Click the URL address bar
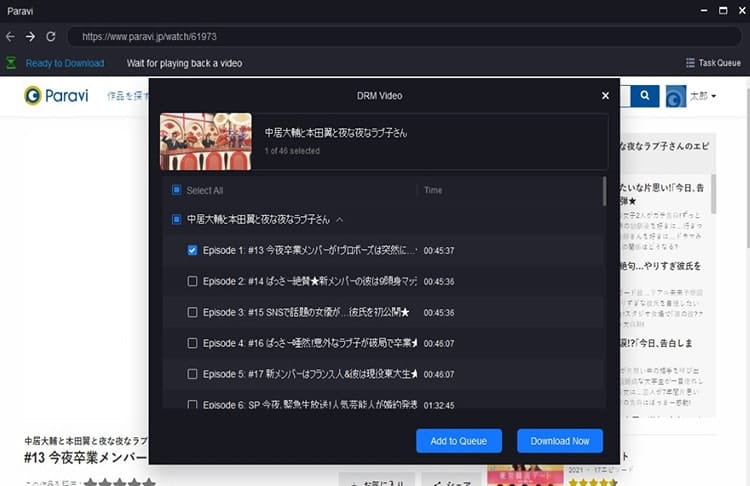 [404, 36]
